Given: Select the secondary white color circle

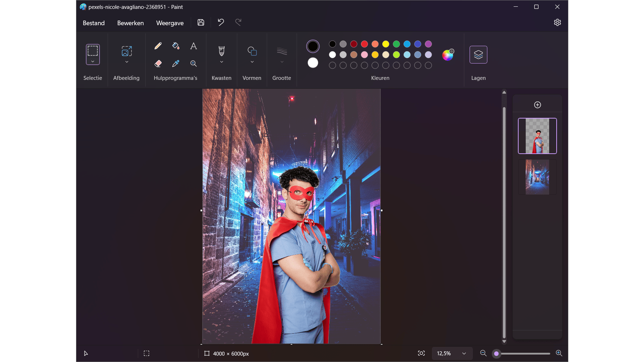Looking at the screenshot, I should tap(313, 63).
